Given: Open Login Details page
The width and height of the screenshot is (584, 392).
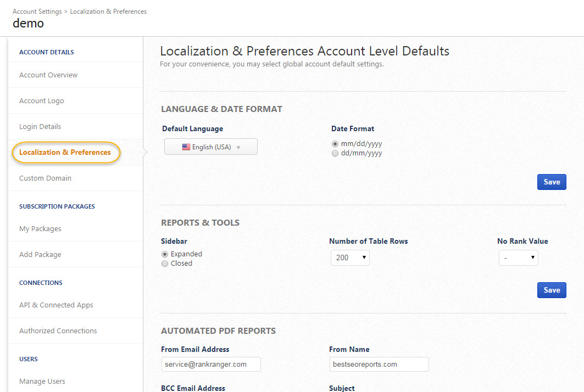Looking at the screenshot, I should [x=40, y=127].
